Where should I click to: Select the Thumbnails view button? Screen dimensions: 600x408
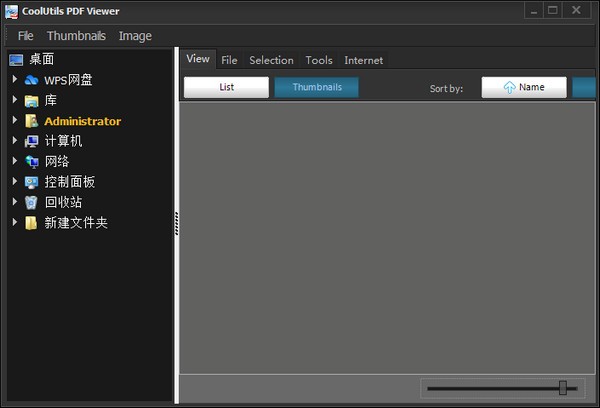[x=317, y=87]
